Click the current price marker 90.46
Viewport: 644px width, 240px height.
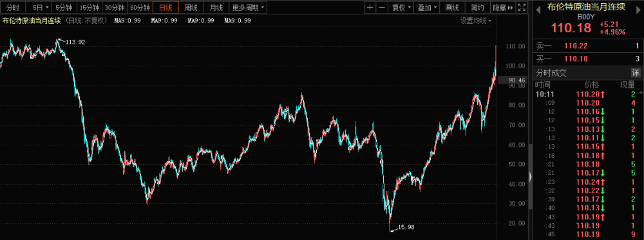(x=511, y=80)
